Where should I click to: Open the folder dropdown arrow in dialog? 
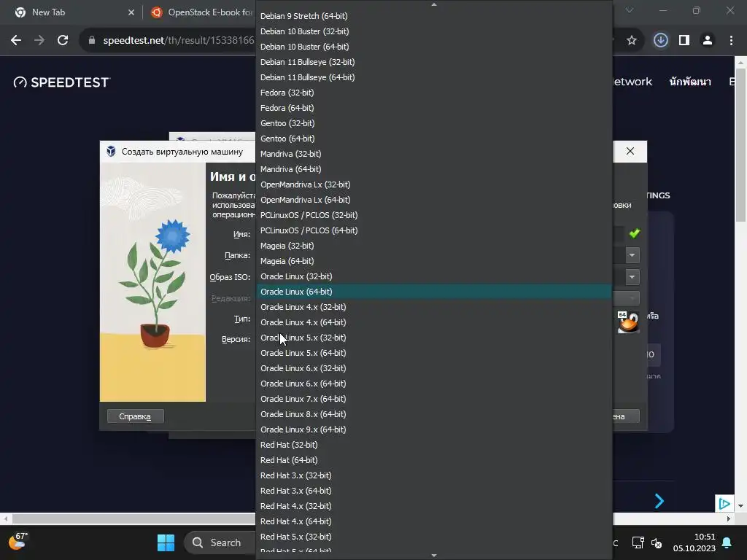[632, 255]
